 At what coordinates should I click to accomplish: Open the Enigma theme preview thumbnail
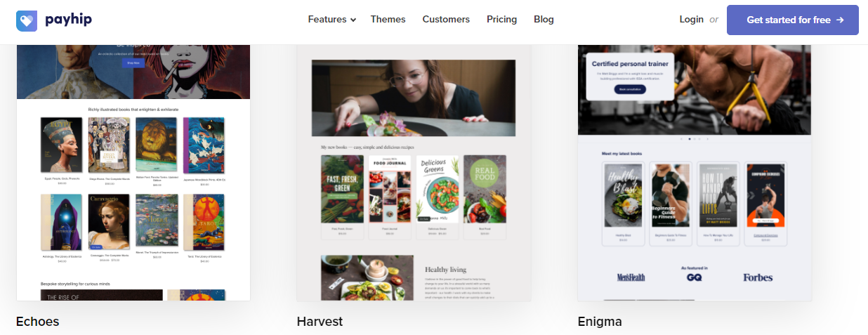coord(695,173)
